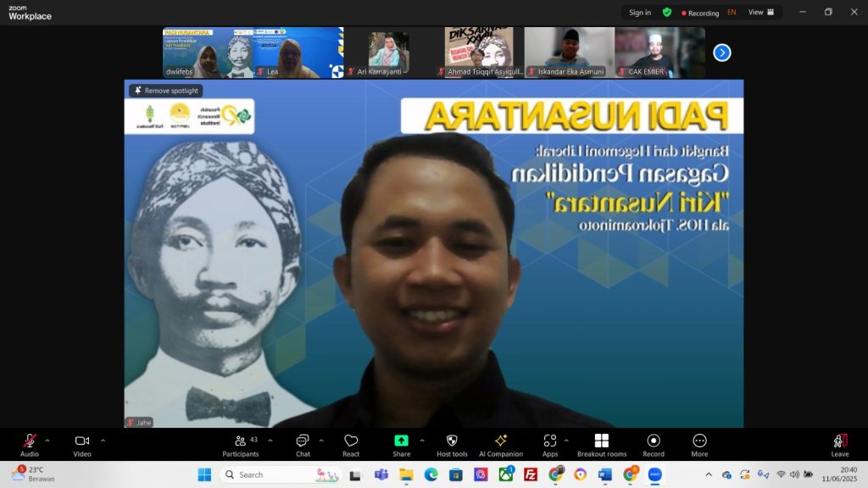
Task: Open the Apps menu
Action: coord(550,445)
